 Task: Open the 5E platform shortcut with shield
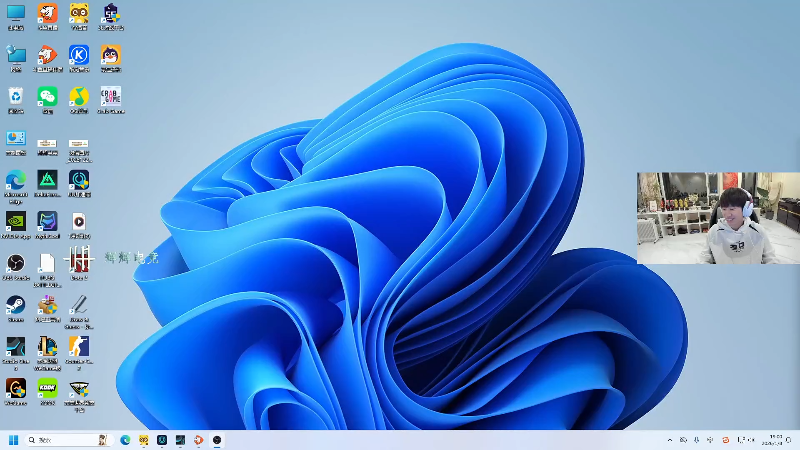click(111, 17)
